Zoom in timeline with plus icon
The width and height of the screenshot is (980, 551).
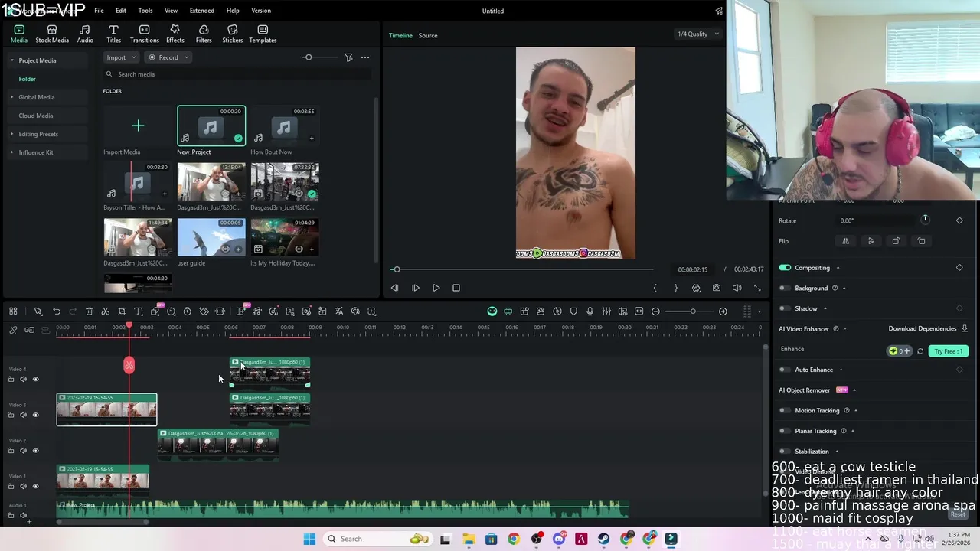[723, 311]
